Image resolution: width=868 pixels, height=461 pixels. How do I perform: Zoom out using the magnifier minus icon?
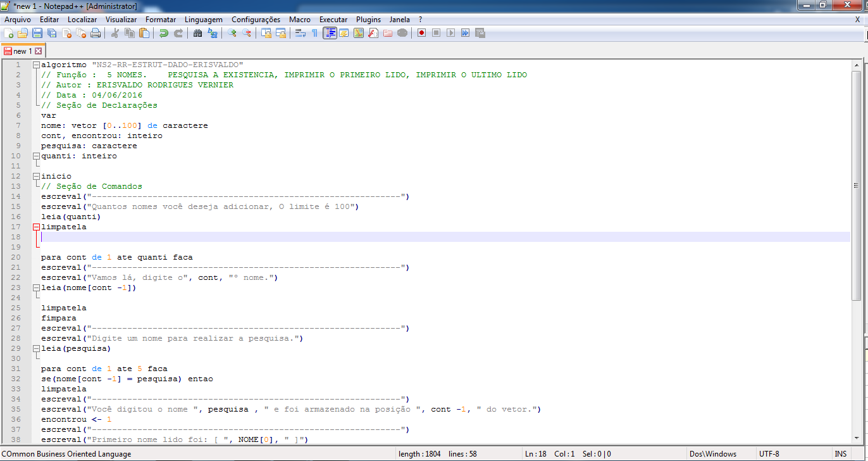[x=247, y=33]
